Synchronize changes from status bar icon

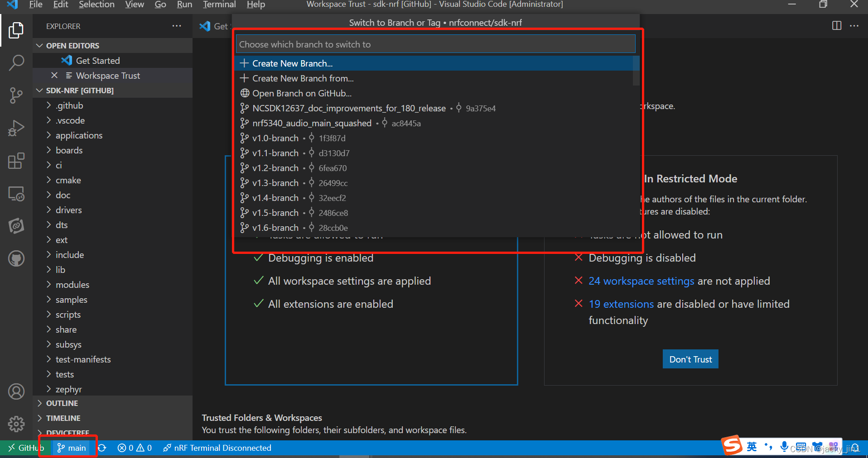tap(102, 448)
